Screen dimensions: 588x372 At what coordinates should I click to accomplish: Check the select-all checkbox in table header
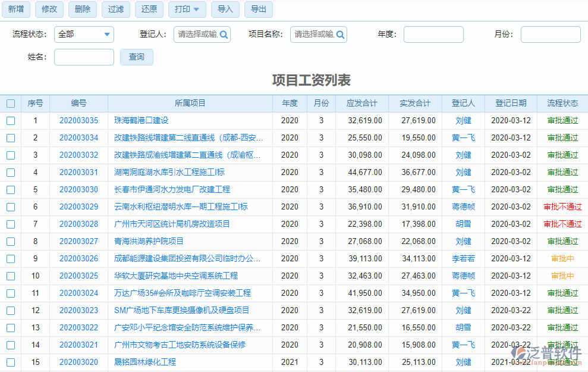[10, 103]
